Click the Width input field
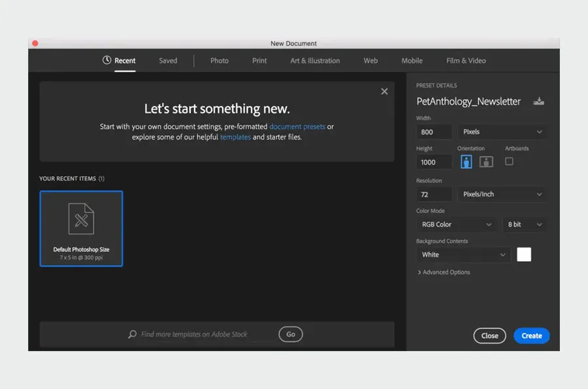The image size is (588, 389). coord(434,132)
